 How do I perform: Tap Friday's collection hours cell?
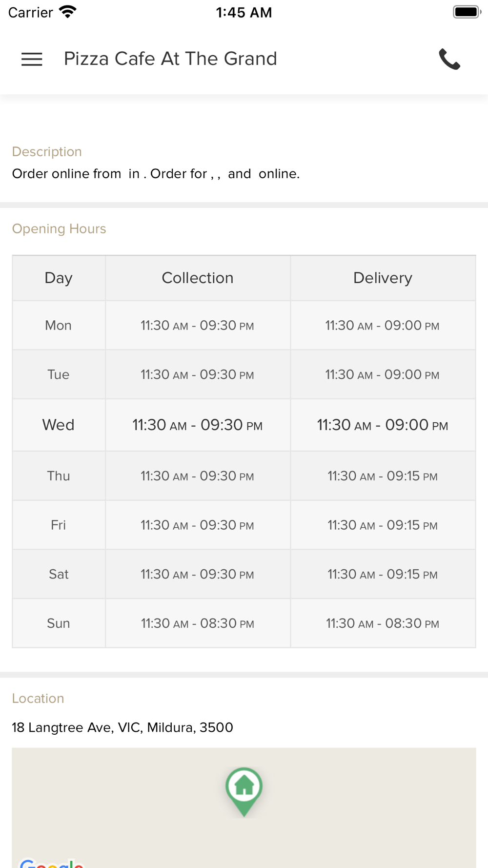click(x=198, y=525)
